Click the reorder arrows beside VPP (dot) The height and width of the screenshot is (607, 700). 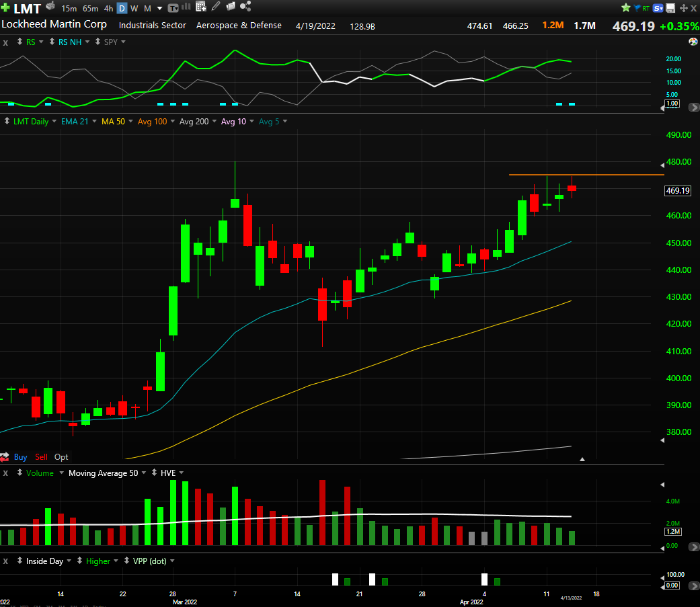(x=127, y=561)
